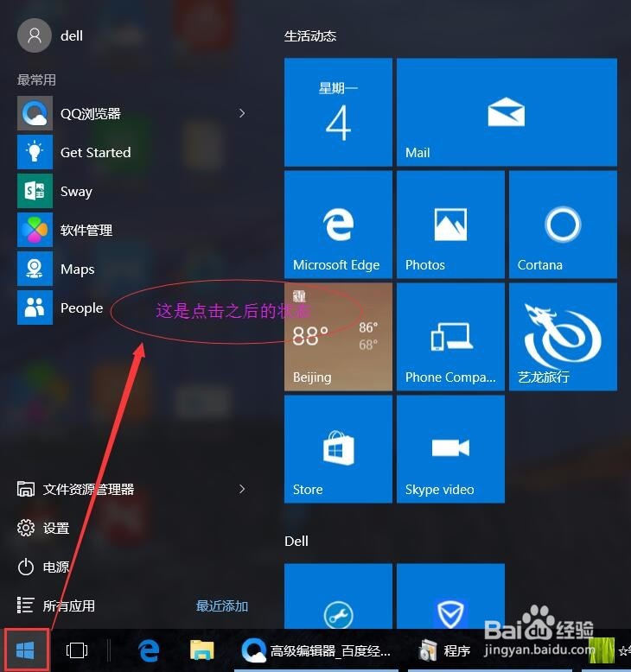
Task: Open Task View in taskbar
Action: 77,650
